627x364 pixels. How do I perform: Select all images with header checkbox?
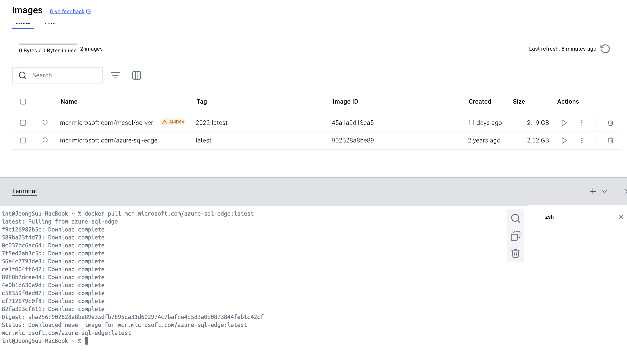(x=23, y=101)
